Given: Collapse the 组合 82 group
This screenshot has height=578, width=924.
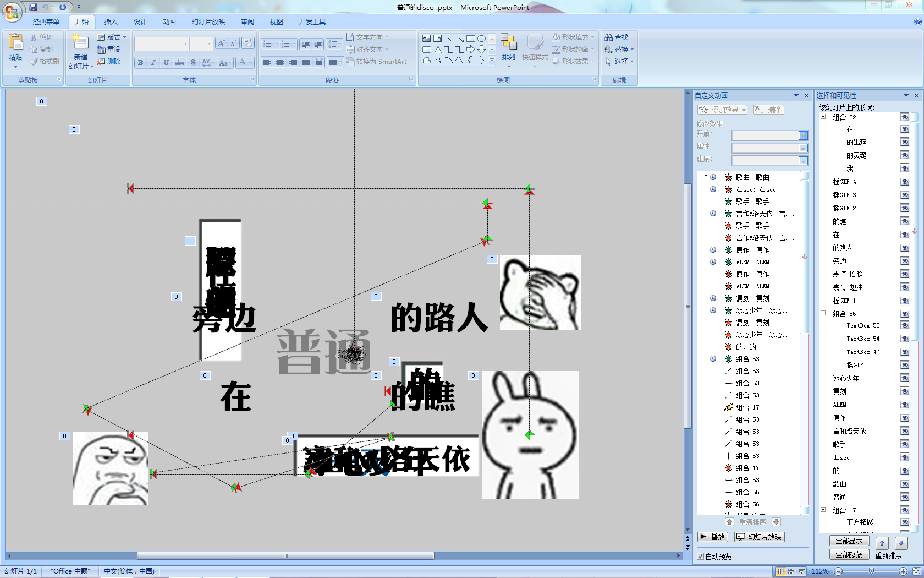Looking at the screenshot, I should point(823,117).
